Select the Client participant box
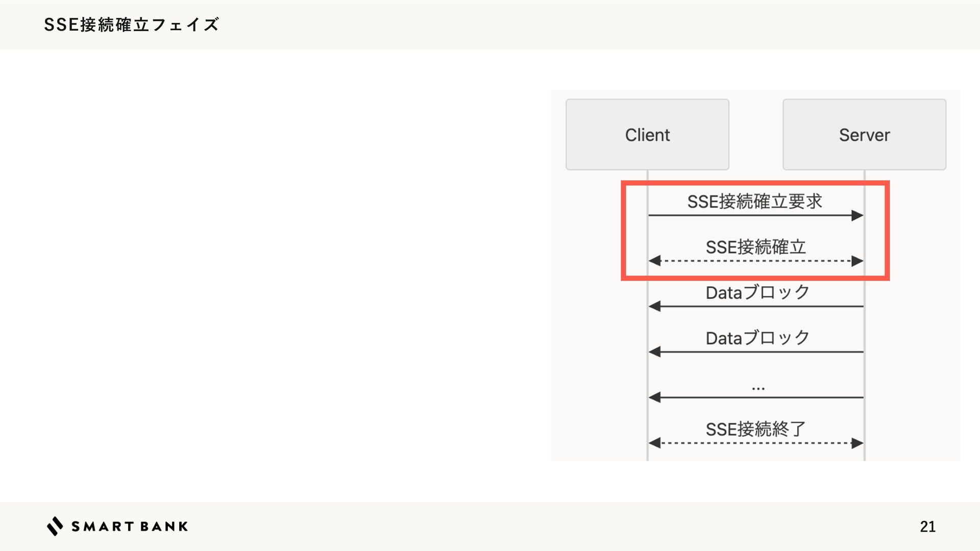Viewport: 980px width, 551px height. (x=647, y=135)
